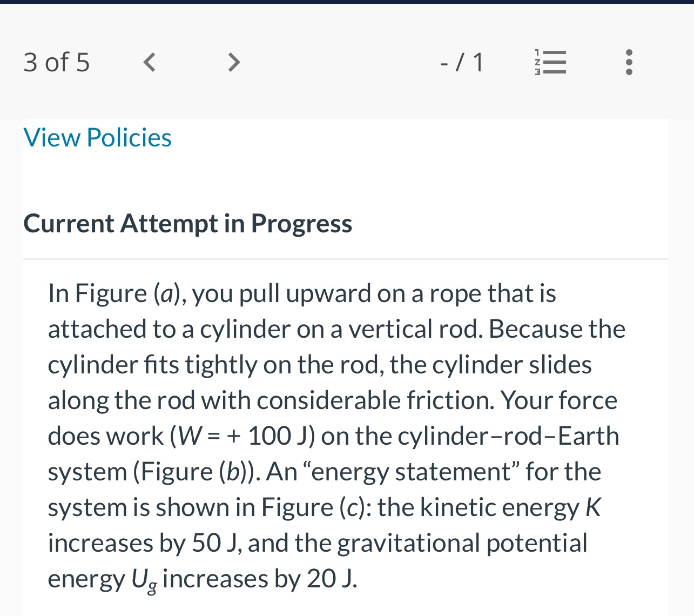Select the 3 of 5 page indicator
Image resolution: width=694 pixels, height=616 pixels.
coord(56,62)
